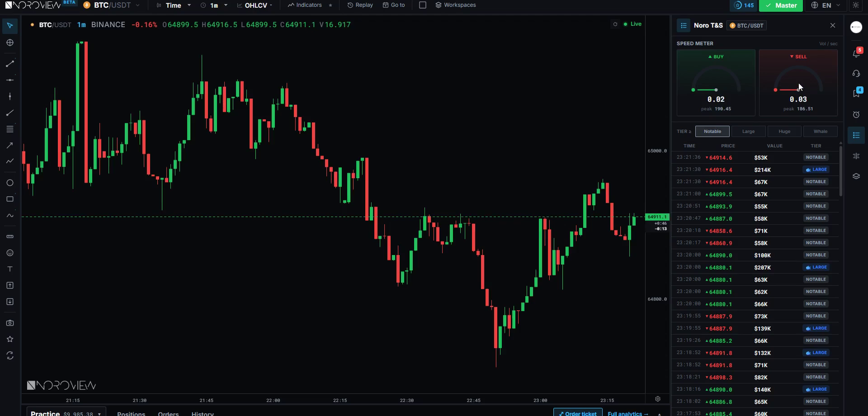This screenshot has height=416, width=868.
Task: Open the 1m timeframe dropdown
Action: pos(214,5)
